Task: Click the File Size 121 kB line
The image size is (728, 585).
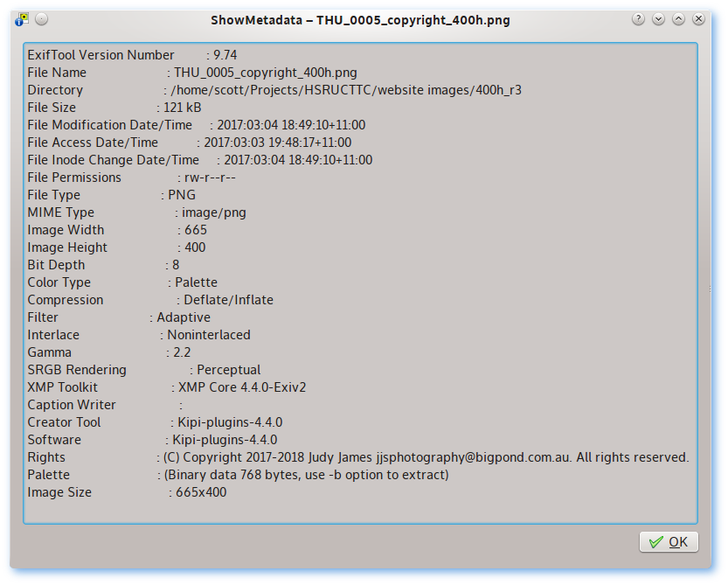Action: (114, 108)
